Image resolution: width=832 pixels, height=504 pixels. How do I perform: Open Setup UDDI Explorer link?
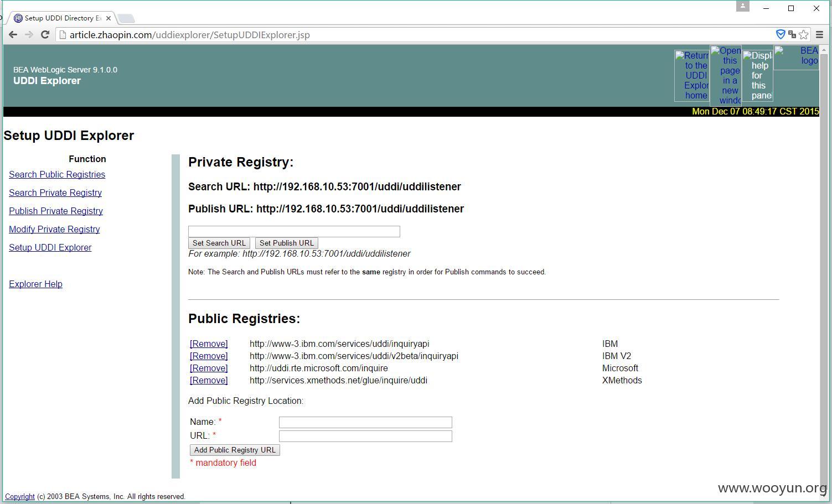pos(50,248)
